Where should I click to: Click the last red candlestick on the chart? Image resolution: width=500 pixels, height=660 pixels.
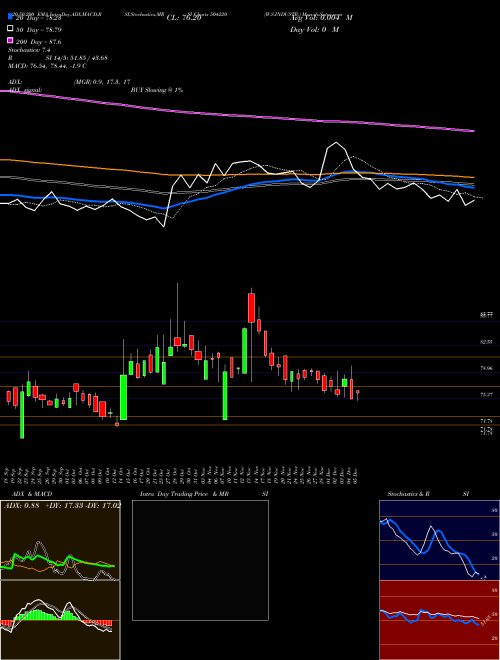tap(358, 392)
